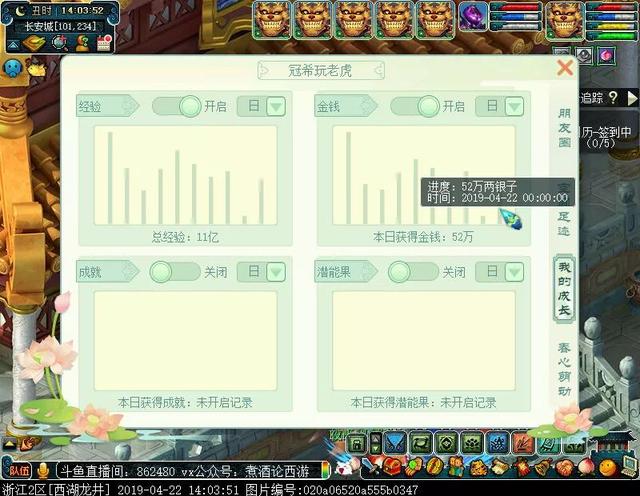This screenshot has width=640, height=496.
Task: Click the 总经验：11亿 text
Action: pyautogui.click(x=185, y=237)
